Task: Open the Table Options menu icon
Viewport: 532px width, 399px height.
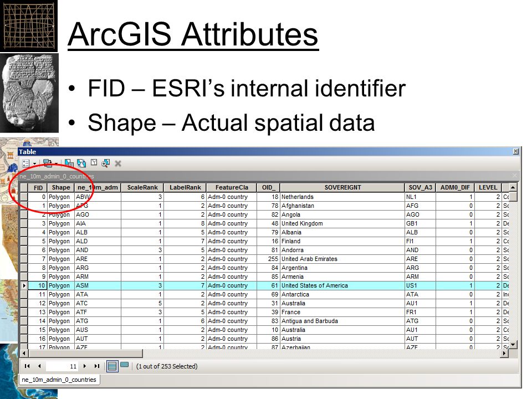Action: coord(26,163)
